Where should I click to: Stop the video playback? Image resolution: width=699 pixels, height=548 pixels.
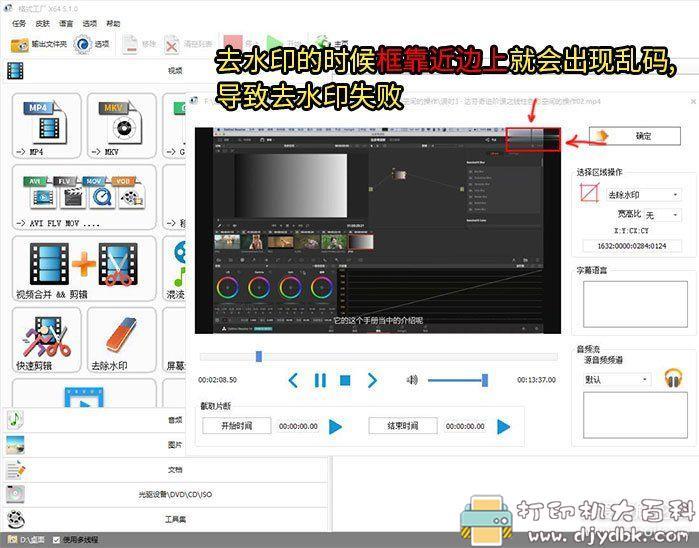[x=345, y=380]
